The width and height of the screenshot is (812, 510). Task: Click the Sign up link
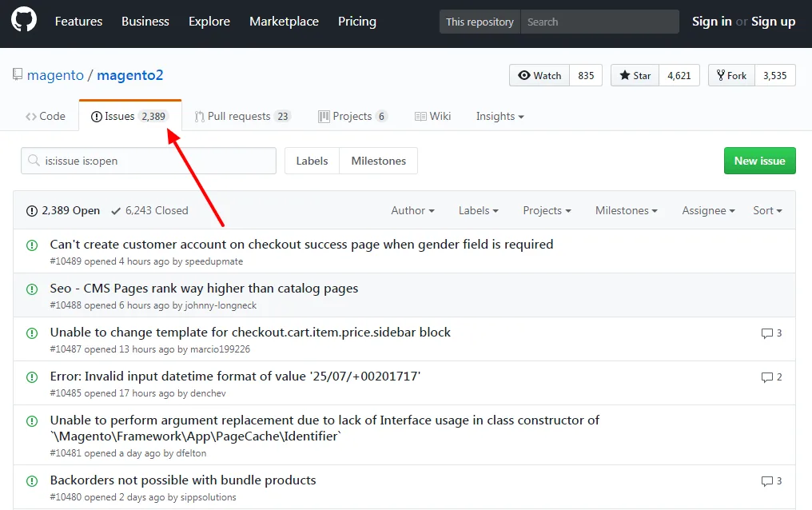pos(773,22)
